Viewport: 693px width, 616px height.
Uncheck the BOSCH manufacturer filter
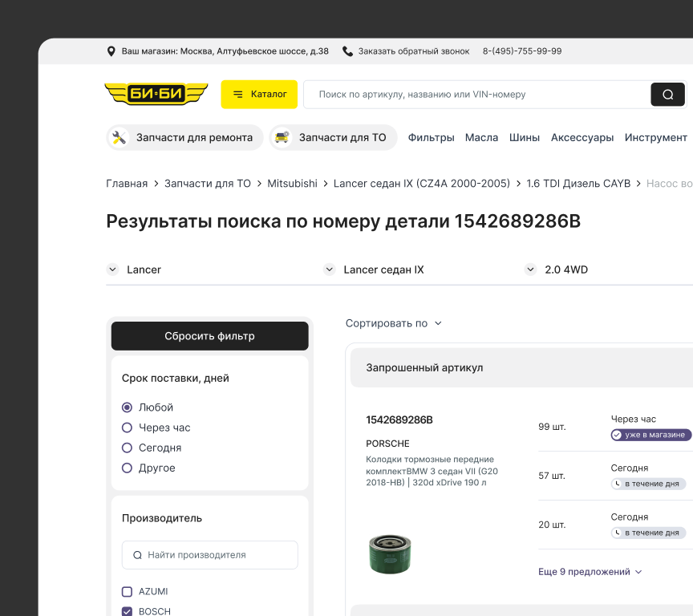click(x=127, y=611)
